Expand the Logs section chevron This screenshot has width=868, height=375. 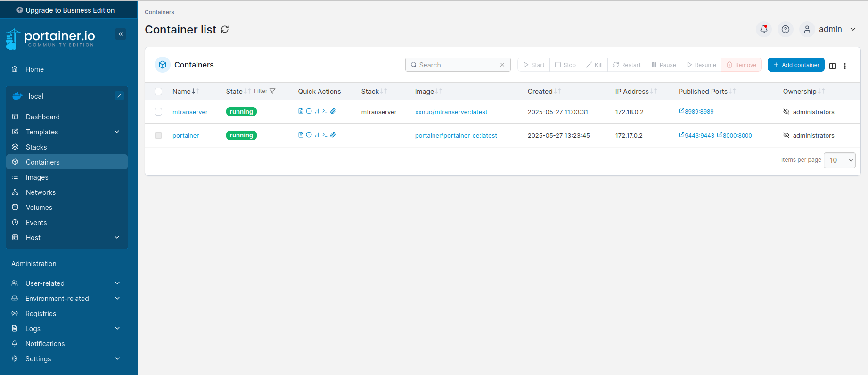coord(117,328)
